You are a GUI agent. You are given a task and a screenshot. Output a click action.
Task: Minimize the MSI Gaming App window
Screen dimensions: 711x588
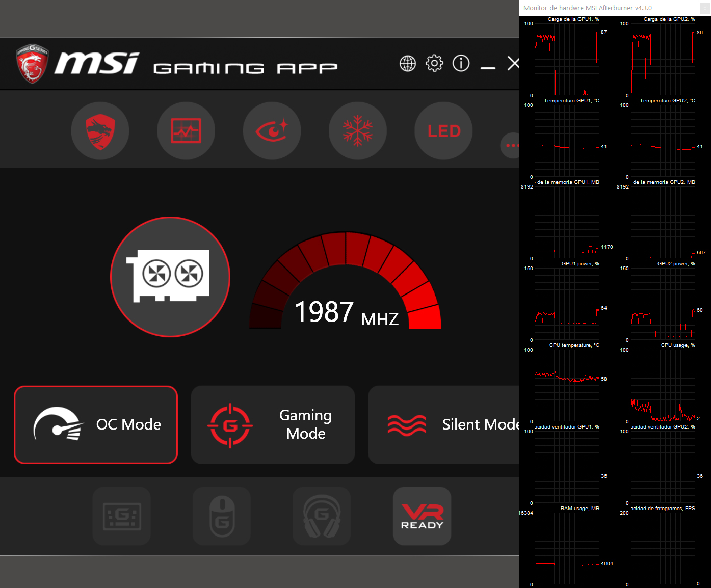488,67
